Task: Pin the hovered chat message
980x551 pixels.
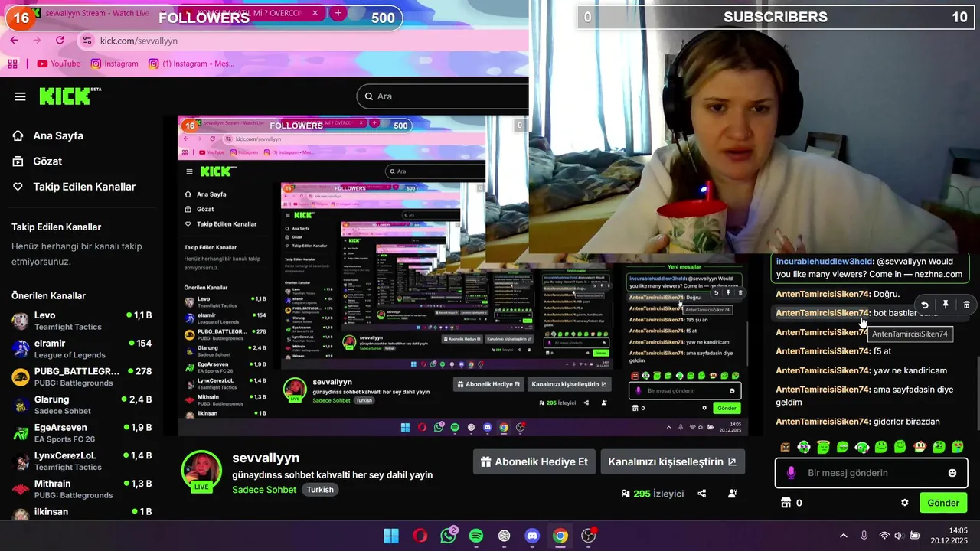Action: (946, 305)
